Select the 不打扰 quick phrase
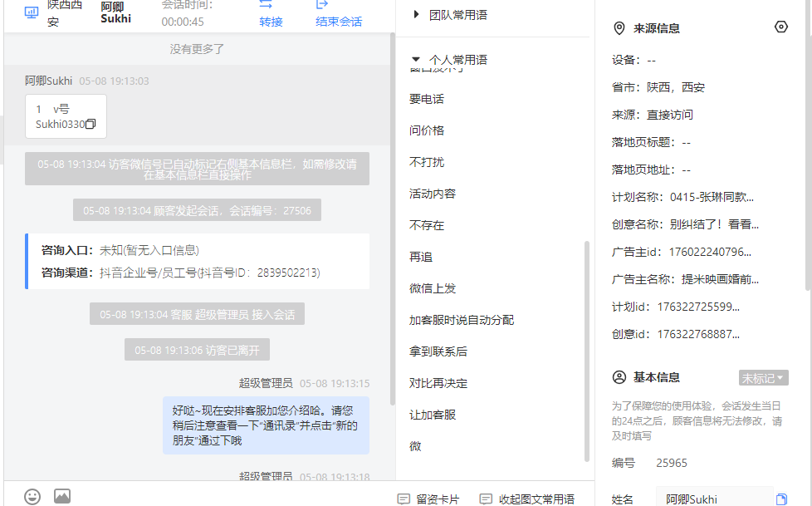 click(427, 162)
